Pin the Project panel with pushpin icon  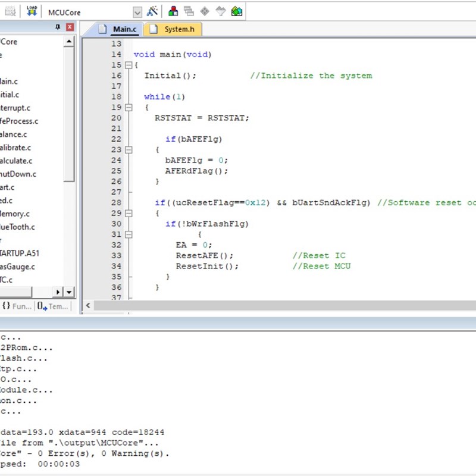pos(58,27)
